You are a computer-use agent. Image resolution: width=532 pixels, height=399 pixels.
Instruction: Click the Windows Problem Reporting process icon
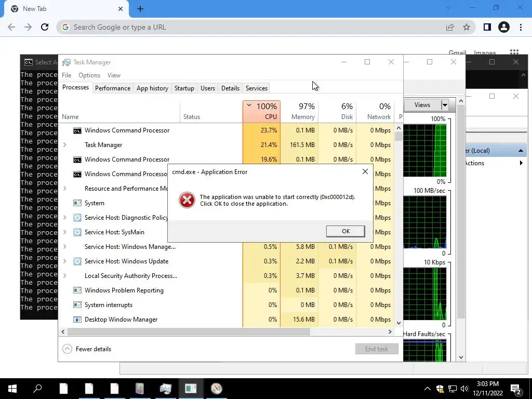[77, 290]
